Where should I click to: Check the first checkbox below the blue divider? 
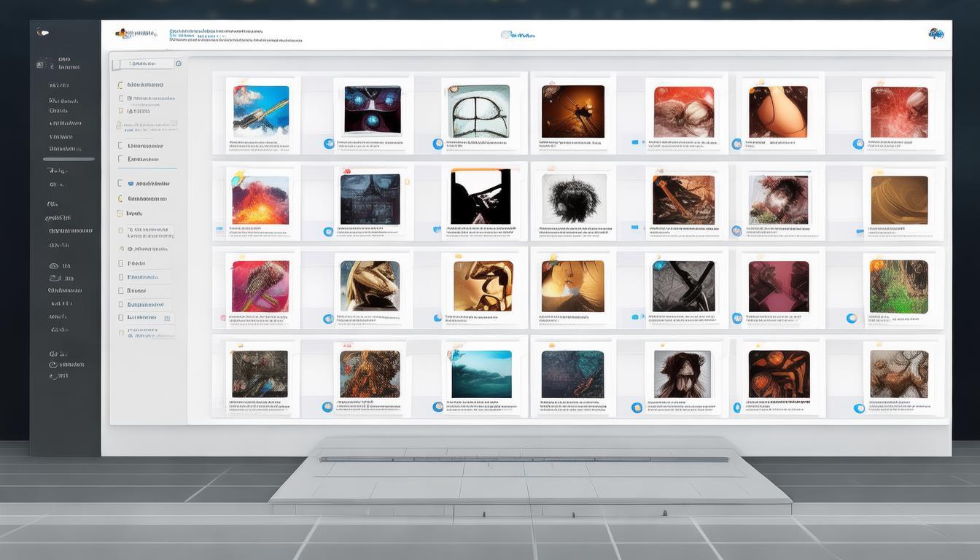click(x=120, y=184)
